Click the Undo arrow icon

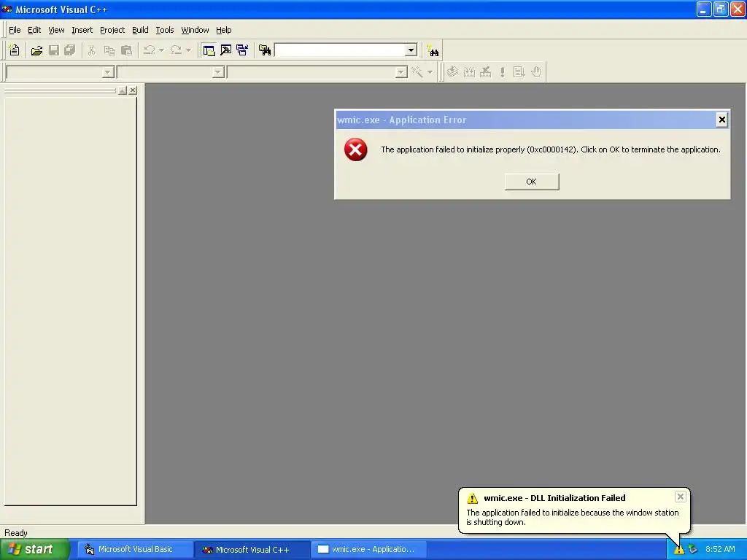(149, 50)
